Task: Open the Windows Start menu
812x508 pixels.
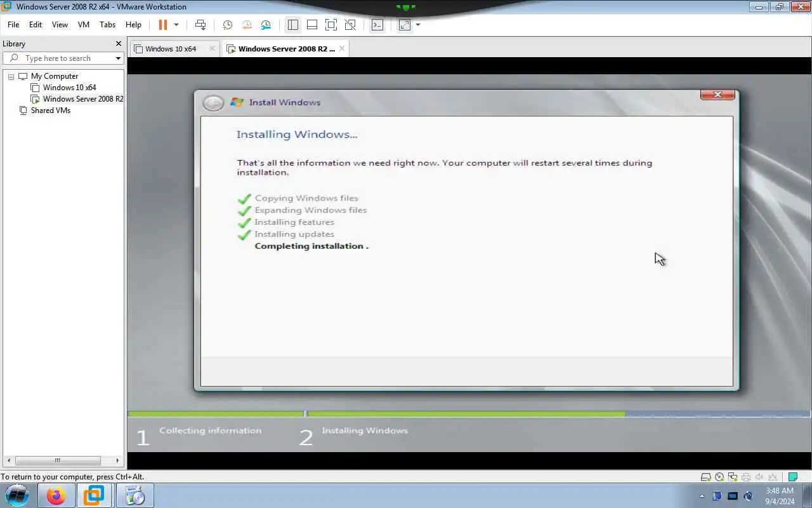Action: [x=17, y=495]
